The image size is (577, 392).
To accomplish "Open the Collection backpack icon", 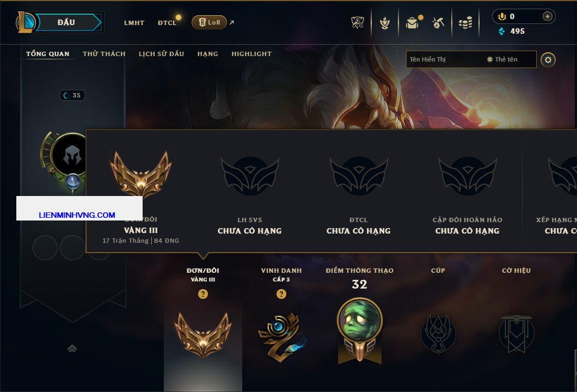I will [412, 23].
